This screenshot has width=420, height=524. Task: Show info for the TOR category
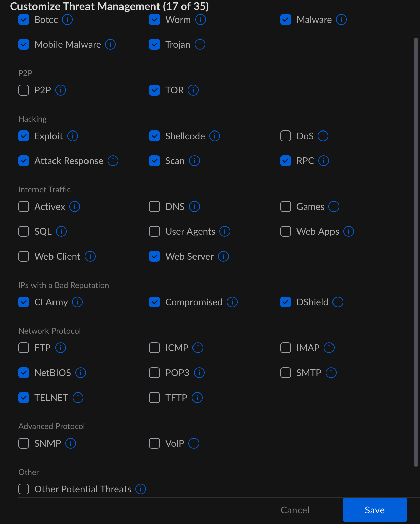pos(193,90)
